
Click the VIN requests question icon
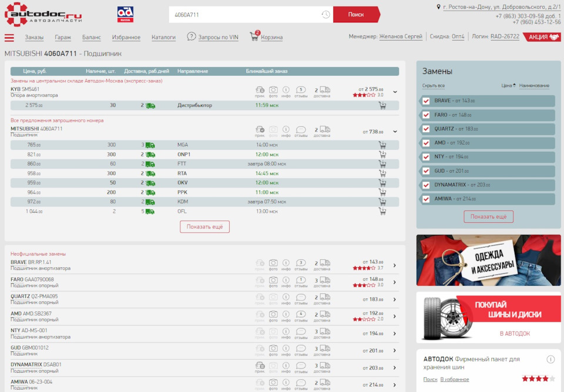point(192,36)
